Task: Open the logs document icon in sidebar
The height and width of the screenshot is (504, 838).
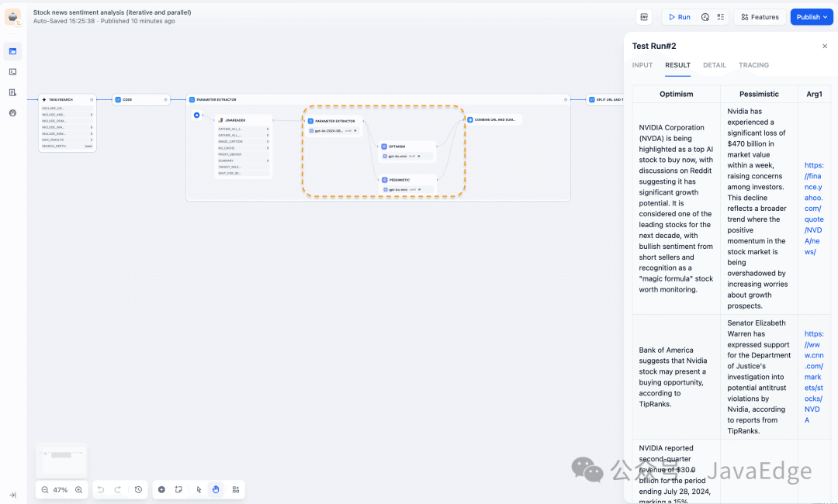Action: coord(13,92)
